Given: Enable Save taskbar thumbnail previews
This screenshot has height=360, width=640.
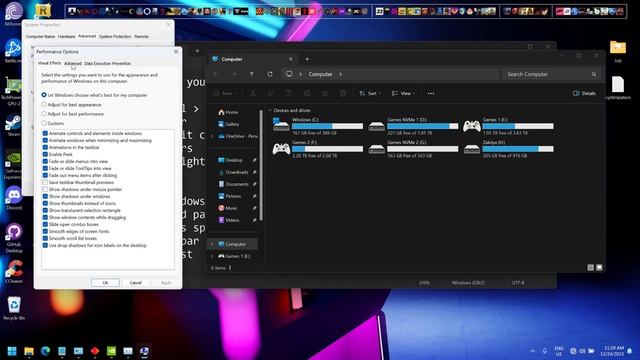Looking at the screenshot, I should (x=45, y=182).
